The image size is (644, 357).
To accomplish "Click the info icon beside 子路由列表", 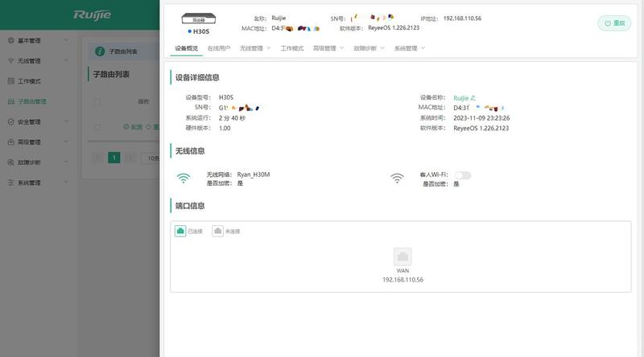I will click(x=100, y=51).
